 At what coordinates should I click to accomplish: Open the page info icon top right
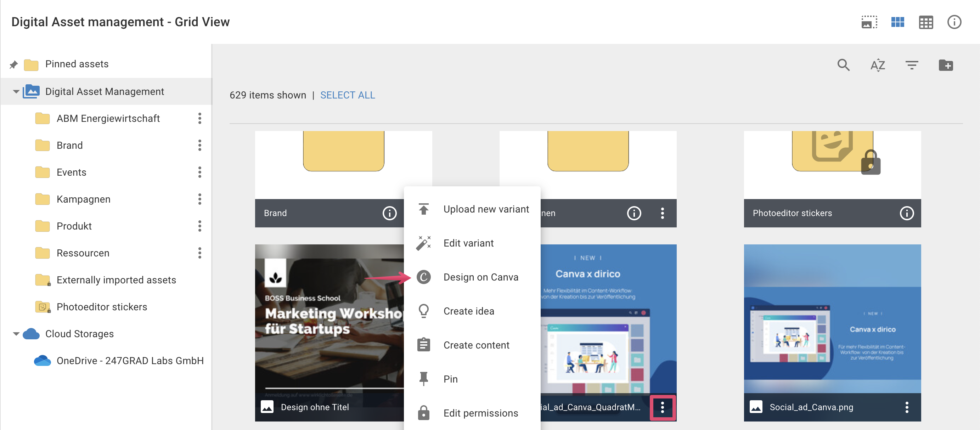tap(954, 22)
